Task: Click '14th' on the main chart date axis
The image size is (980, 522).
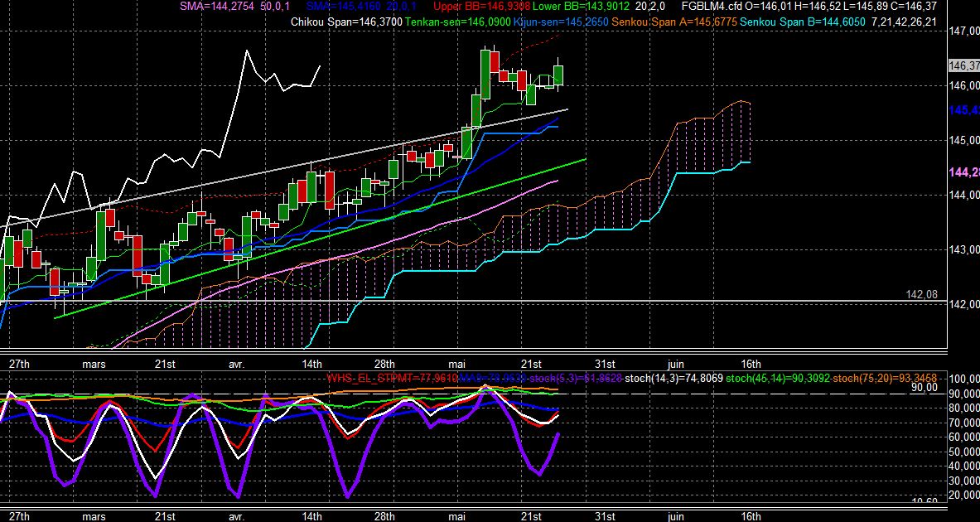Action: point(311,365)
